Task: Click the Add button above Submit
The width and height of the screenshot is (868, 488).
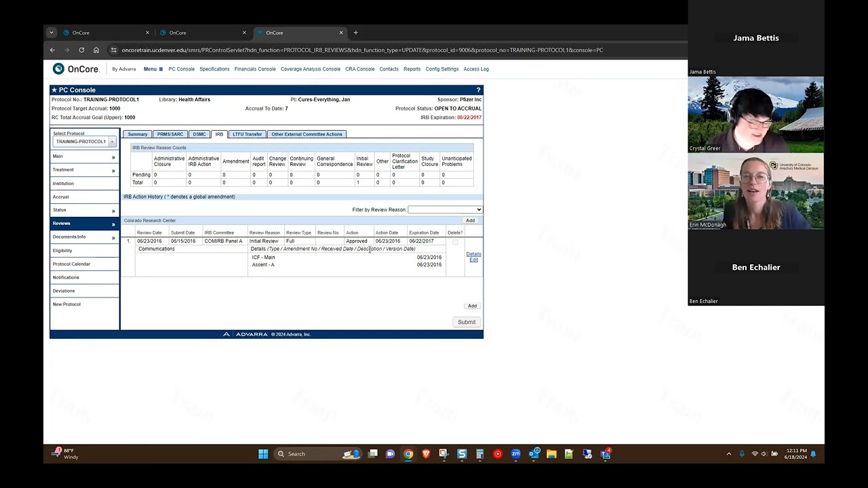Action: click(472, 306)
